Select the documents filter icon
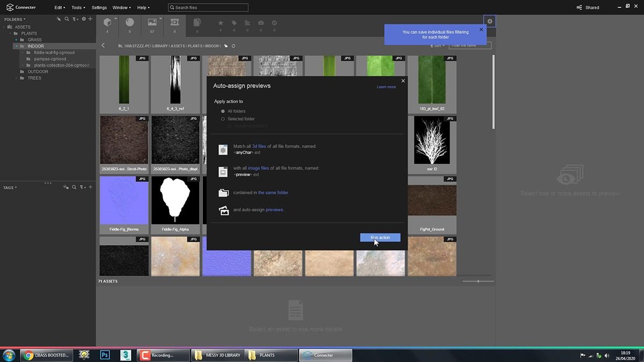The image size is (644, 362). coord(197,22)
